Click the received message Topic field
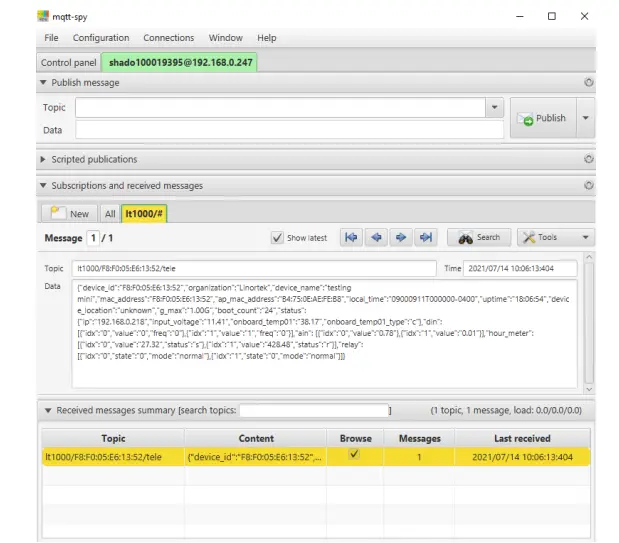 click(x=254, y=269)
